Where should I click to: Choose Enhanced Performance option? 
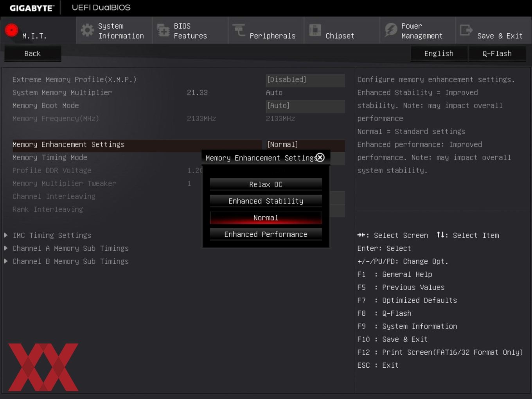pos(266,234)
